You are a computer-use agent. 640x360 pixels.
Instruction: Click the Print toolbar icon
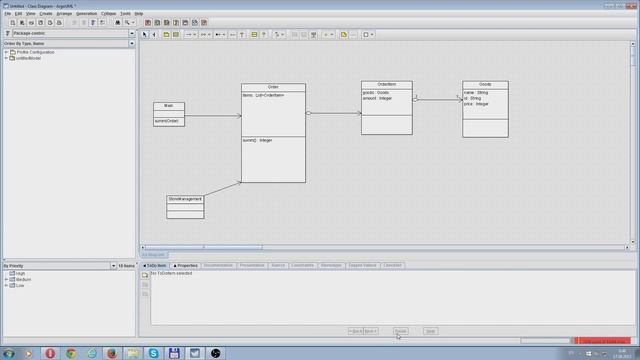coord(59,22)
